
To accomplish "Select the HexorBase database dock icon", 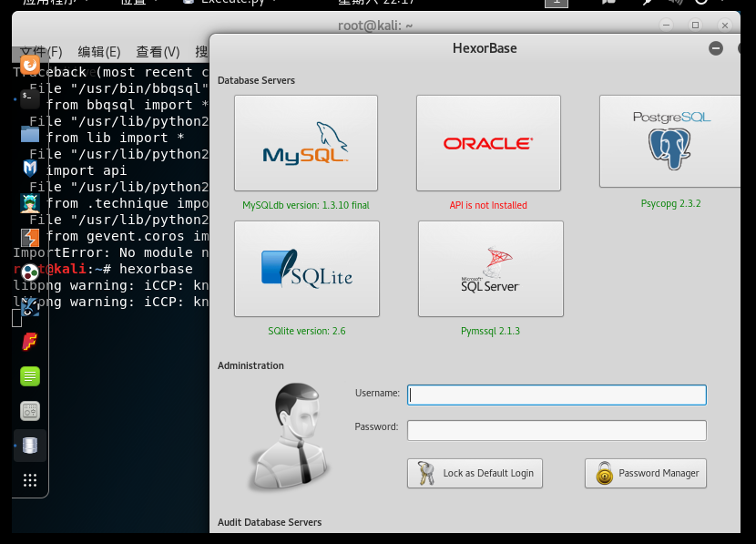I will pos(30,446).
